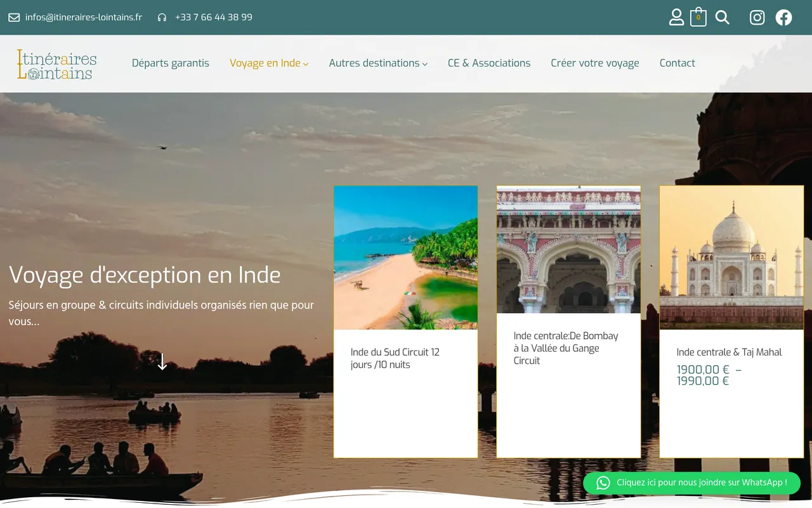Image resolution: width=812 pixels, height=508 pixels.
Task: Click the 1900,00 € – 1990,00 € price
Action: (709, 375)
